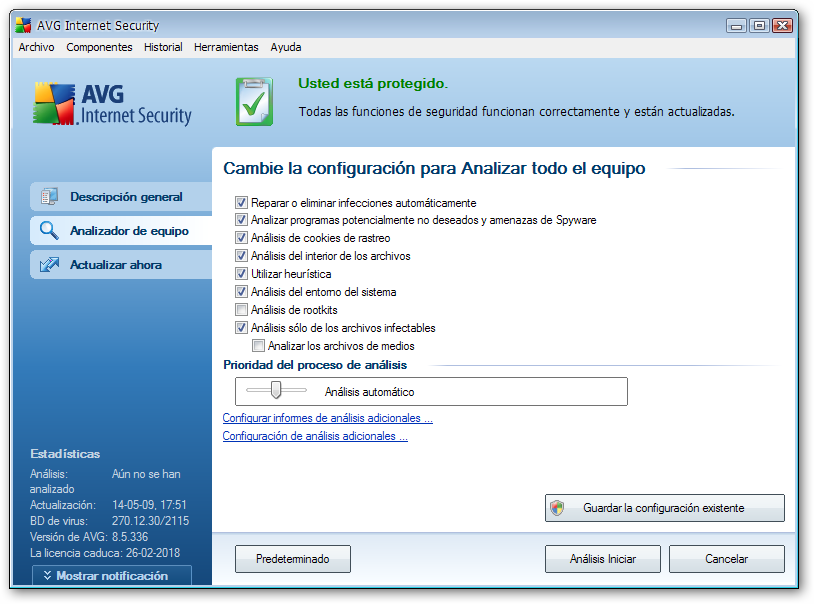
Task: Enable the Análisis de rootkits checkbox
Action: (241, 310)
